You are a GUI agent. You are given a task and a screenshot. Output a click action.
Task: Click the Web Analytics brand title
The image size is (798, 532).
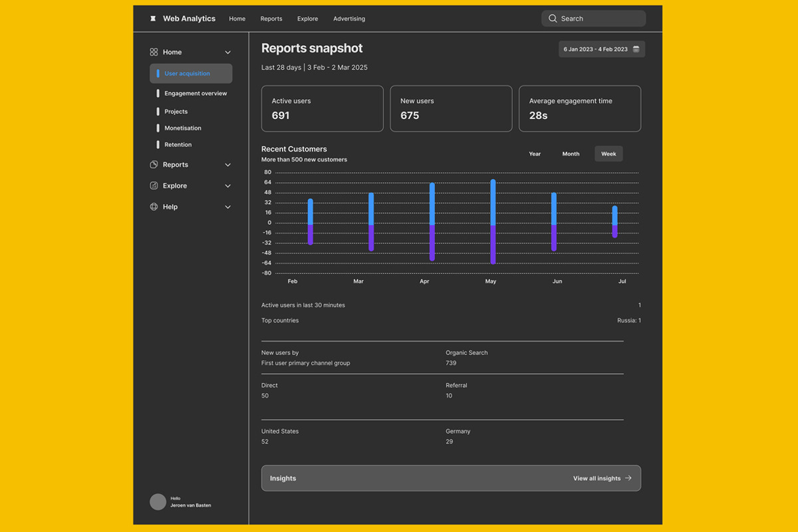(189, 19)
